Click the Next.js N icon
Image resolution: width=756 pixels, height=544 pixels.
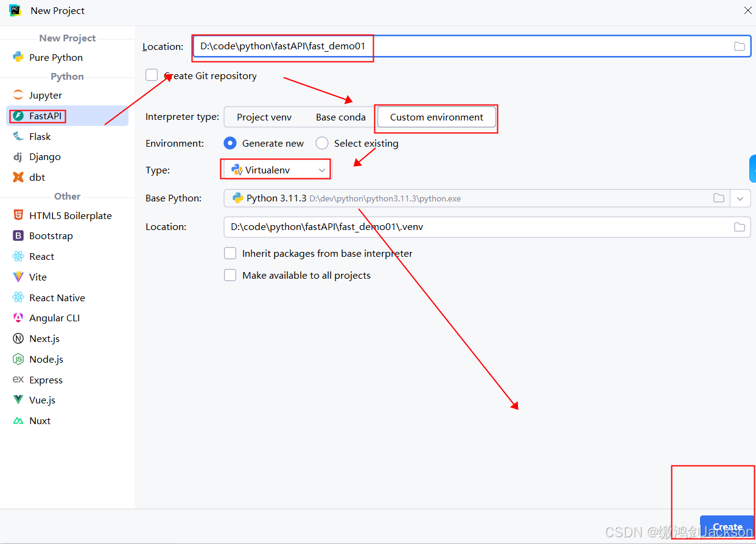coord(18,338)
